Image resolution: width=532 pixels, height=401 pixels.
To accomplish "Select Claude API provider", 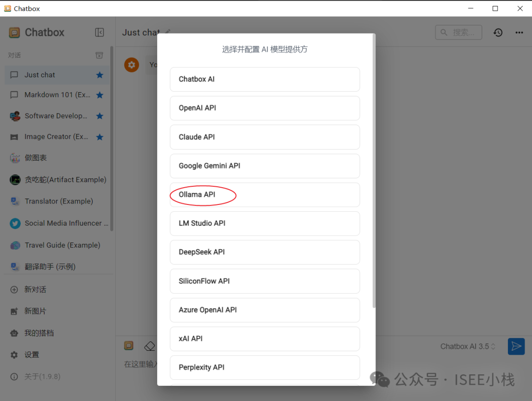I will click(265, 137).
